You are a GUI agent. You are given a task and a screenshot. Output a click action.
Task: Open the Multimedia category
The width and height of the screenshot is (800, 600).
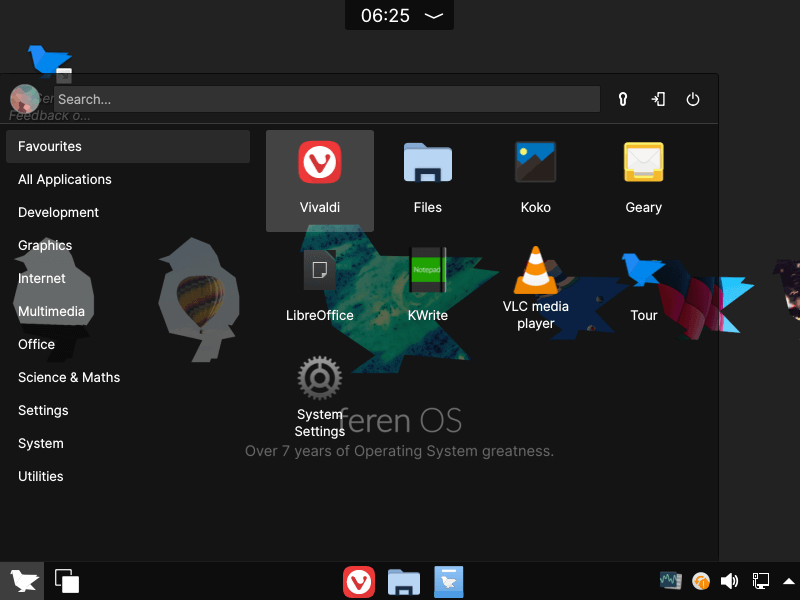[128, 311]
